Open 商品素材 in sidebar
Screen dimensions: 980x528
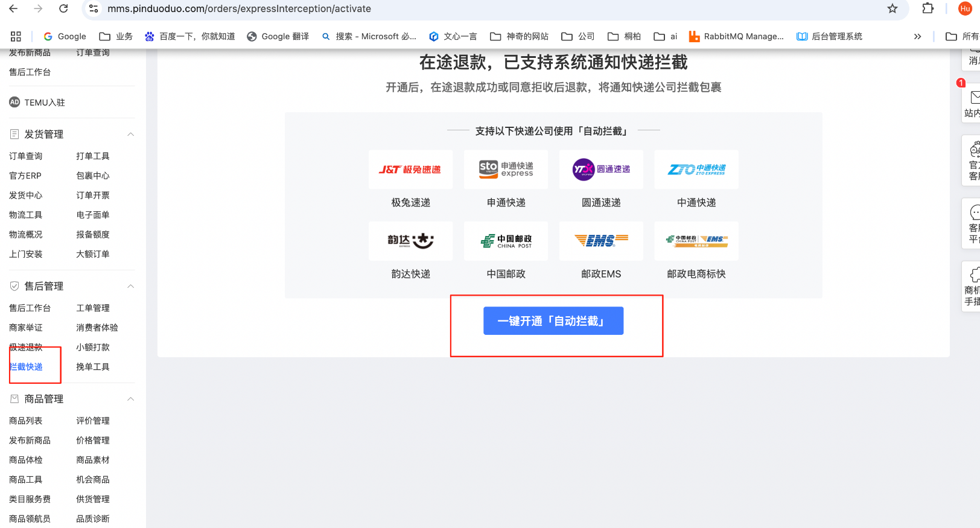[x=93, y=460]
